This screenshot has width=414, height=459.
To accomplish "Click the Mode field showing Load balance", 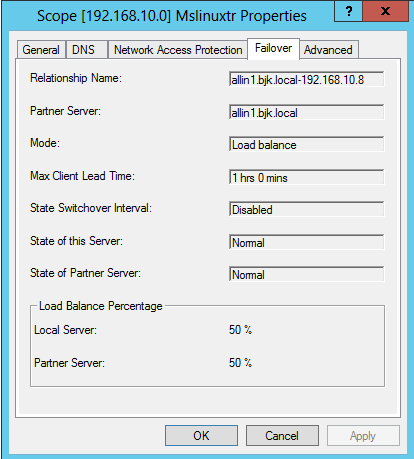I will tap(306, 144).
